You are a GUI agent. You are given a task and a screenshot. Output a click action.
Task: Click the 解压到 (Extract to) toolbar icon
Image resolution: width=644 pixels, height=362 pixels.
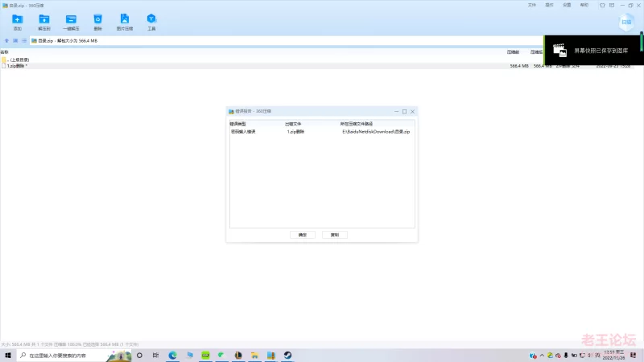(44, 22)
